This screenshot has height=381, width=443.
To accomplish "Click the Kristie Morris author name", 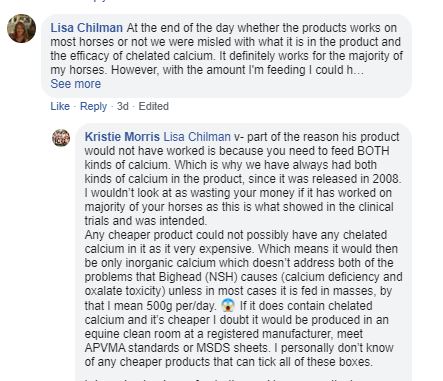I will pos(122,137).
